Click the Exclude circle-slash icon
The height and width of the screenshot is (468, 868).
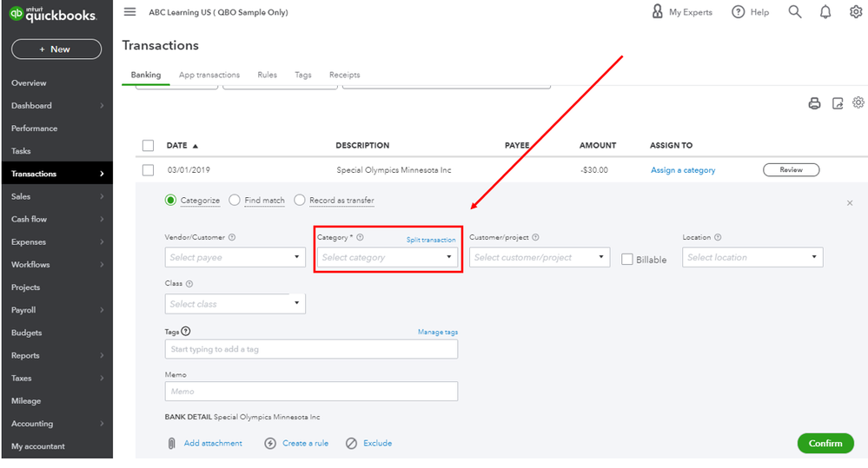coord(352,443)
